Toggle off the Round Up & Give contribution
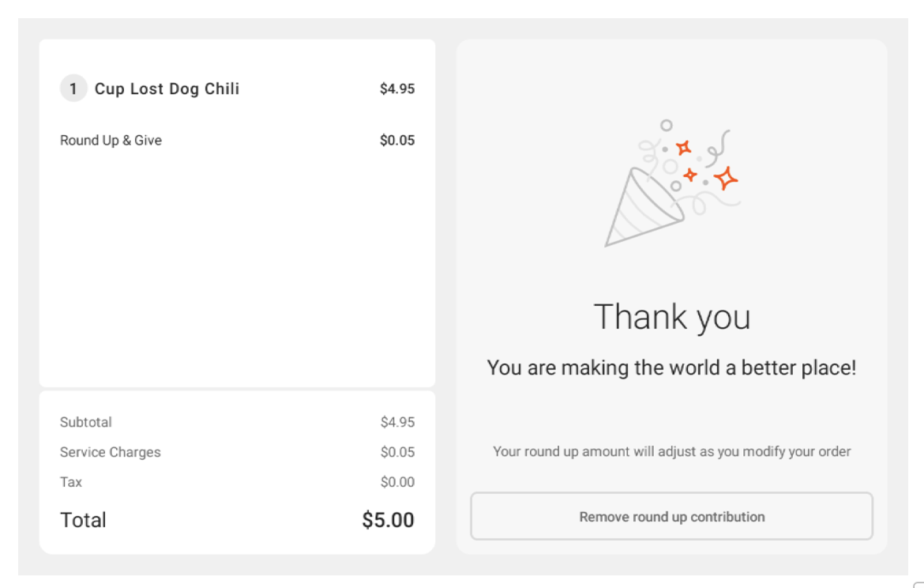 click(672, 516)
